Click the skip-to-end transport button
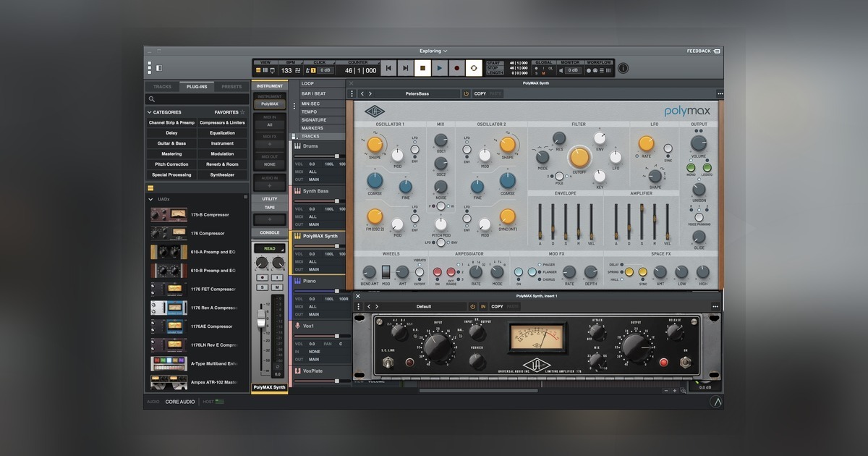The width and height of the screenshot is (868, 456). coord(405,68)
